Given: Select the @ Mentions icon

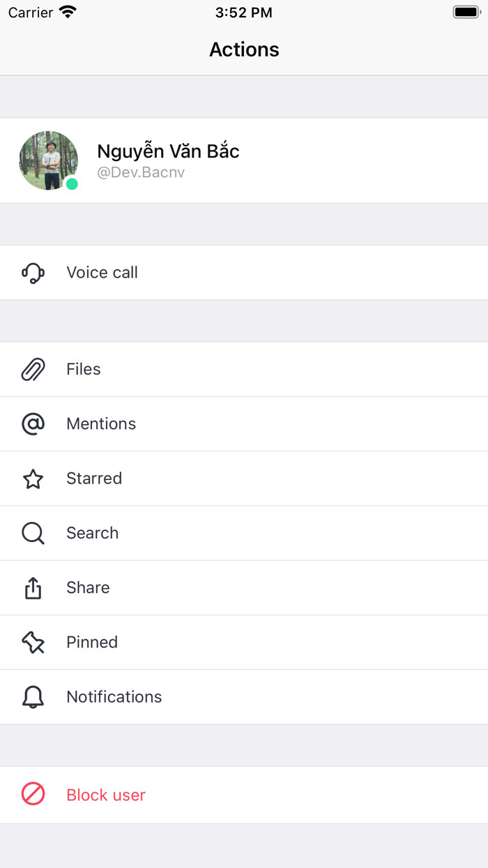Looking at the screenshot, I should coord(33,424).
